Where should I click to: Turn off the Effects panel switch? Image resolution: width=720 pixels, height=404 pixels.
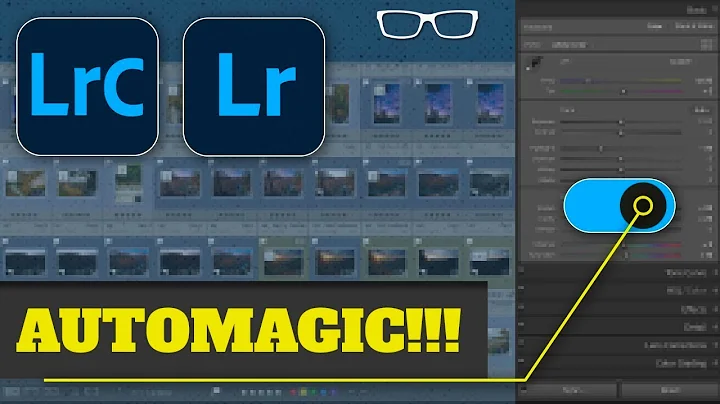(521, 309)
